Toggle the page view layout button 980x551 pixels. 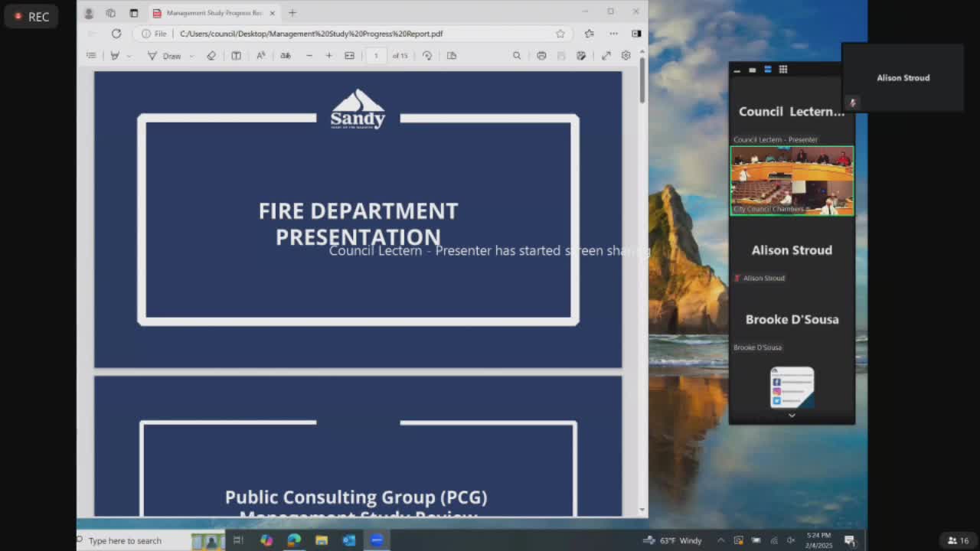tap(236, 55)
